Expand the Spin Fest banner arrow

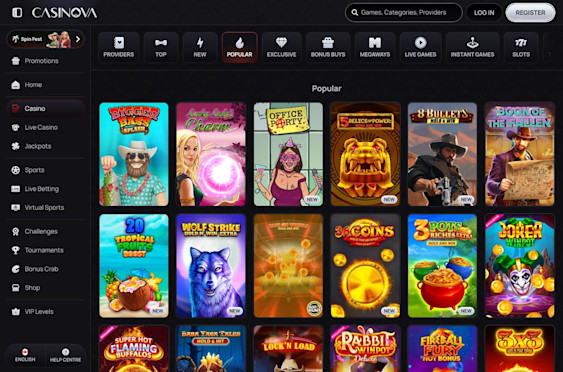(78, 39)
